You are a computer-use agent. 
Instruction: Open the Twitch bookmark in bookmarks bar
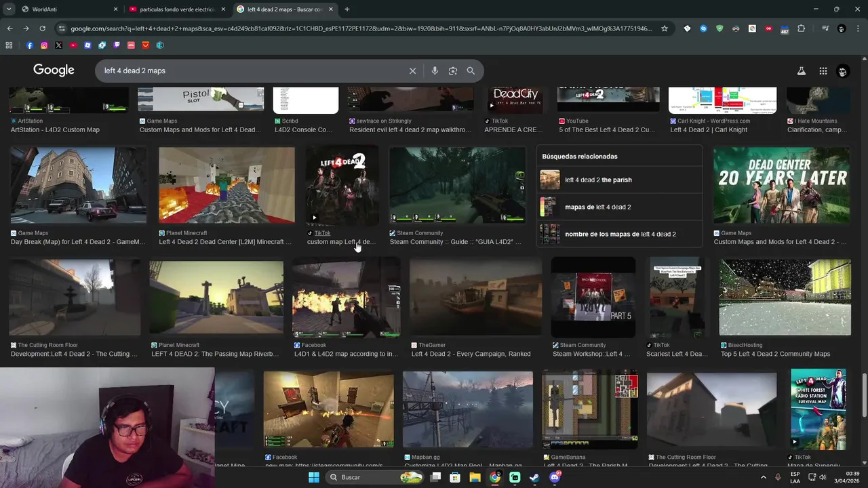point(117,45)
